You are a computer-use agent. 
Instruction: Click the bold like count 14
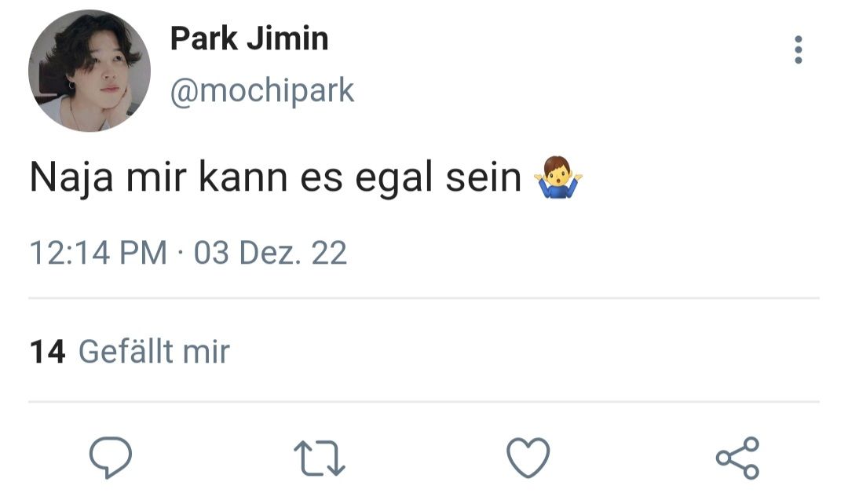click(x=48, y=352)
